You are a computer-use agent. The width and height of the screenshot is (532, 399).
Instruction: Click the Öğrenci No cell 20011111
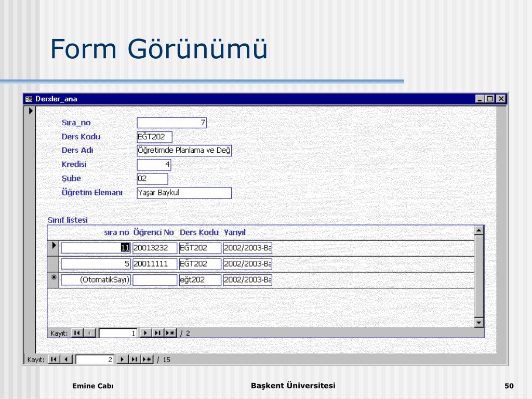[155, 263]
